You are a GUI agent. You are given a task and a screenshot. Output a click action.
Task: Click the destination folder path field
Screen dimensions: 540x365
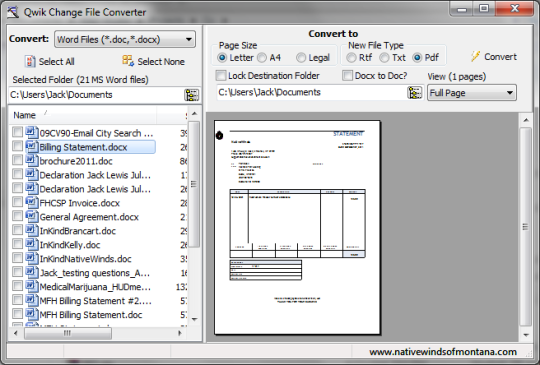click(312, 92)
